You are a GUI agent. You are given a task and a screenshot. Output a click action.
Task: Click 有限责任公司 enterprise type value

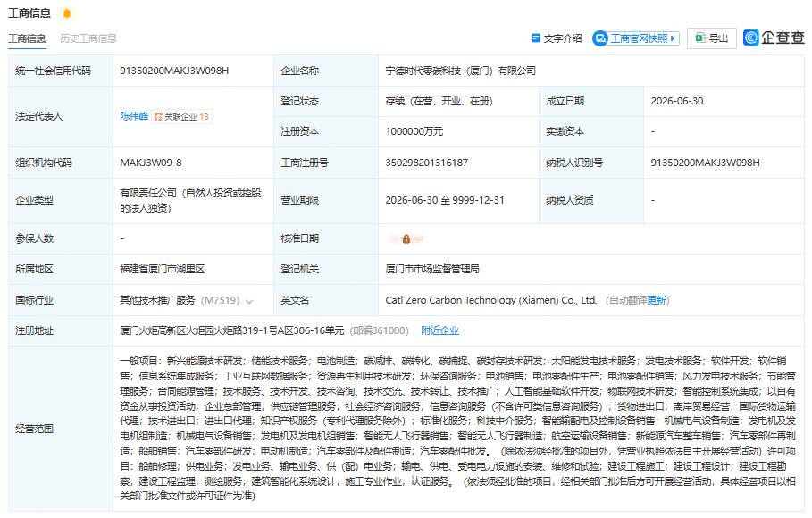coord(190,200)
